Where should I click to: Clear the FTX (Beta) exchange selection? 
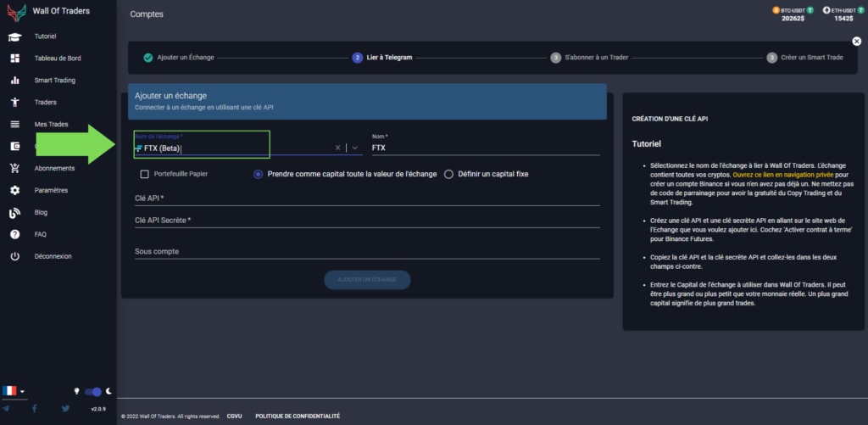[x=337, y=148]
